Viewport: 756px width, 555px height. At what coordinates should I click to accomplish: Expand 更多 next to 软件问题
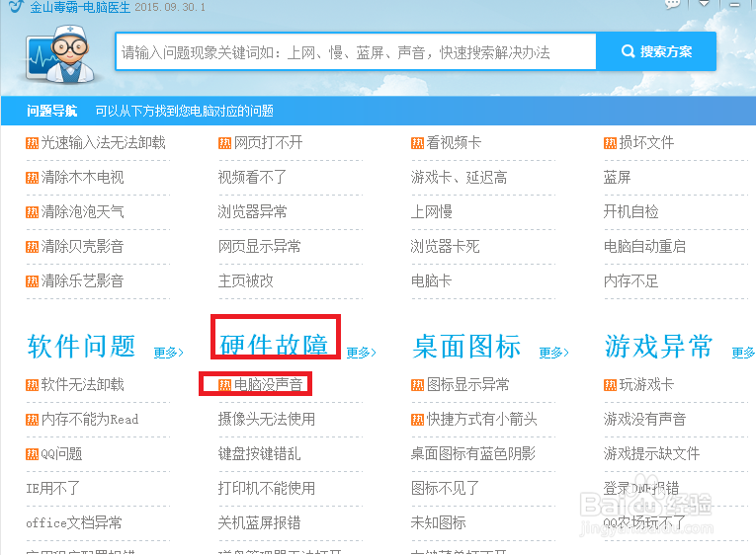168,353
